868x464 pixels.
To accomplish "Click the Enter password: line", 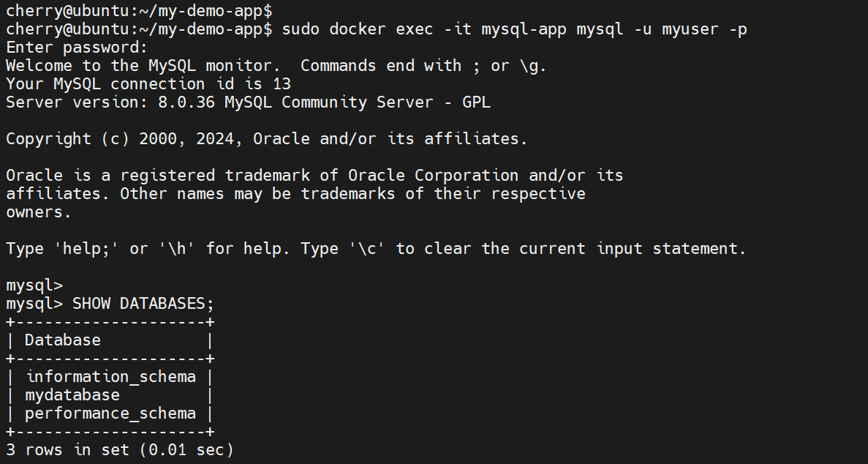I will [x=77, y=48].
